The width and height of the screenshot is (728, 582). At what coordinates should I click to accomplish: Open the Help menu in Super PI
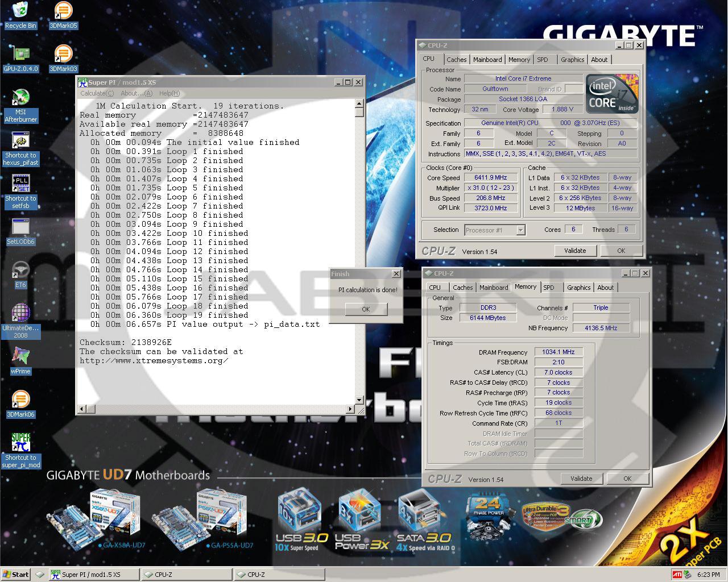(x=169, y=93)
